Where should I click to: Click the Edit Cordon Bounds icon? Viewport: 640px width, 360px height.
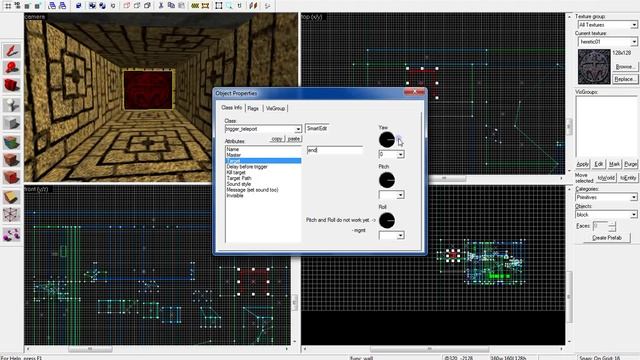pyautogui.click(x=205, y=5)
